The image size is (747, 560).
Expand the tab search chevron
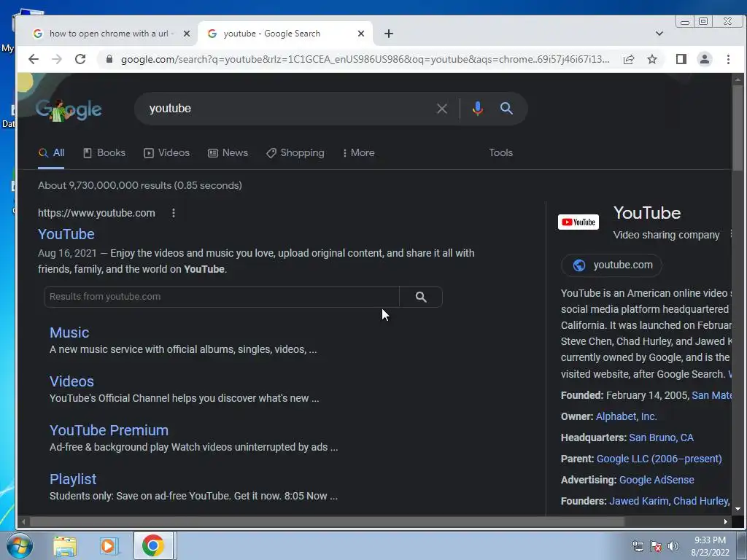(x=659, y=34)
